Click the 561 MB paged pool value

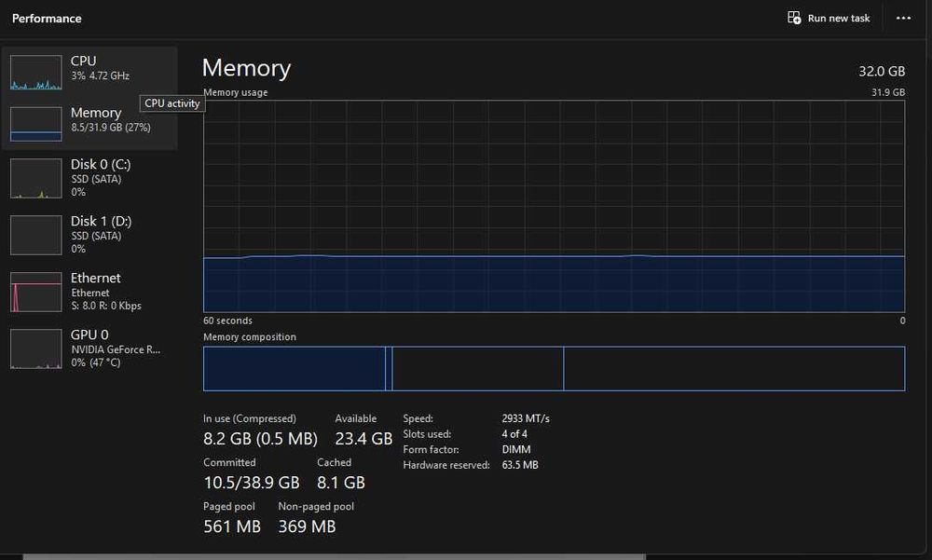232,526
